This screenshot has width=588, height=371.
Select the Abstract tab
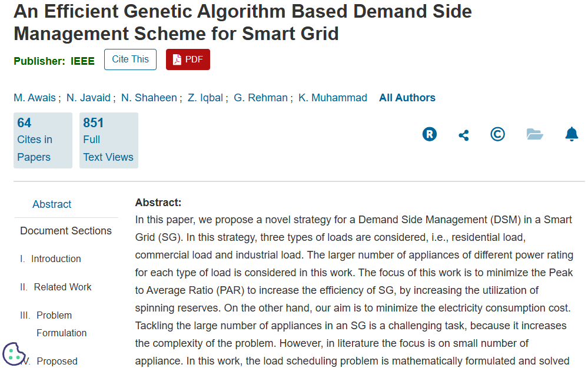click(x=52, y=204)
